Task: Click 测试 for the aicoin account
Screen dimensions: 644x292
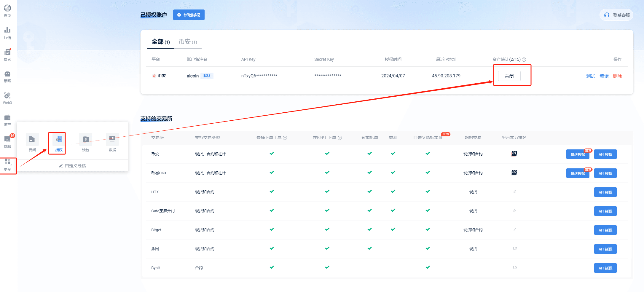Action: (591, 76)
